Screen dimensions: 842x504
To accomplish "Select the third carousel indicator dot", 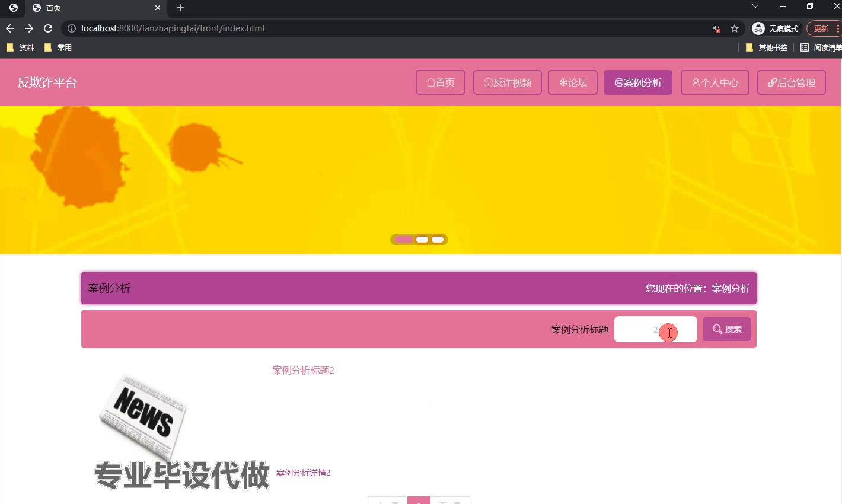I will (437, 239).
